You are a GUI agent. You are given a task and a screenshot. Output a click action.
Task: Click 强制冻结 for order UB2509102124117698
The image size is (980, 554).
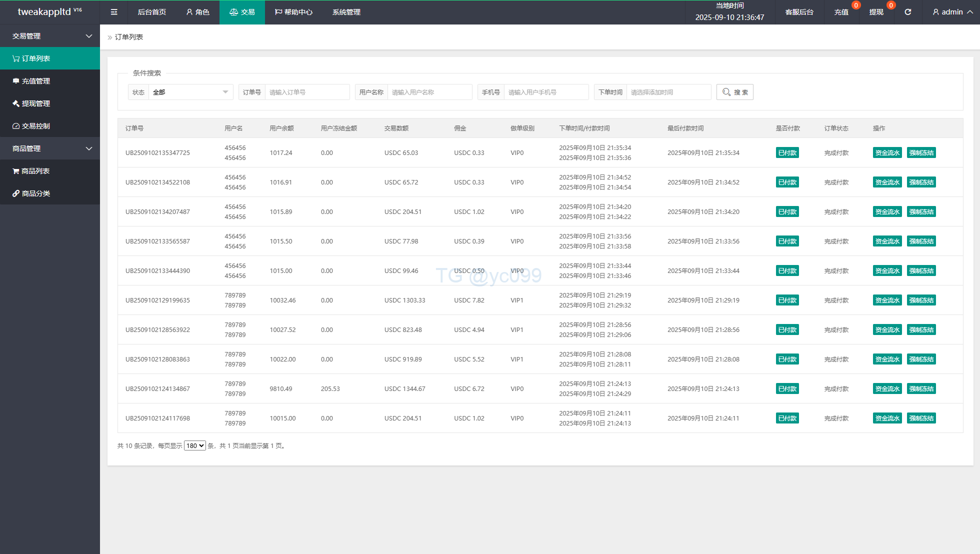[x=921, y=418]
